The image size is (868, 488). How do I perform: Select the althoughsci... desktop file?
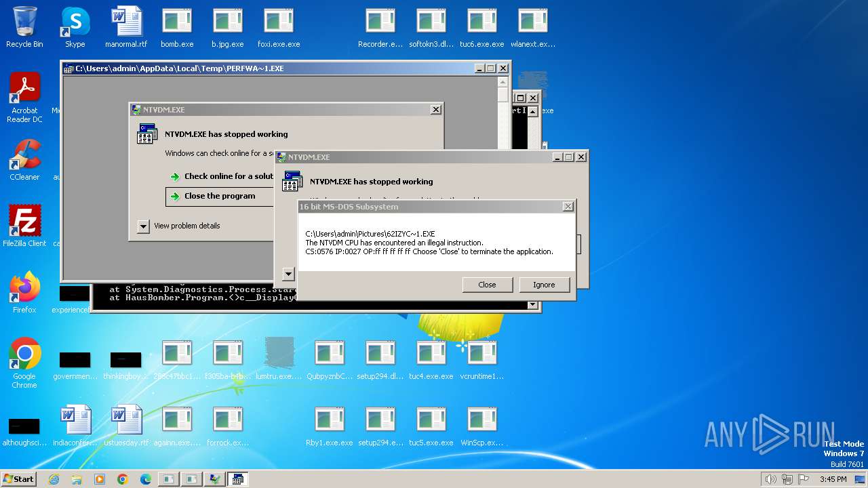[24, 430]
